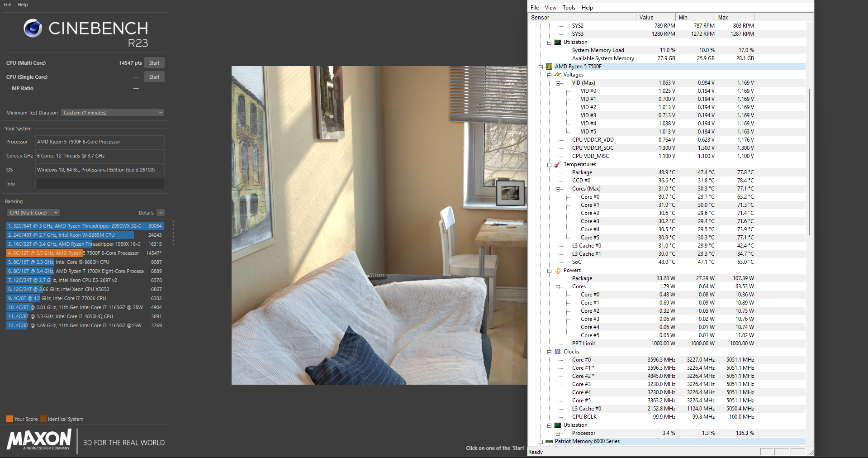Open the Help menu in the sensor window
The image size is (868, 458).
(587, 8)
